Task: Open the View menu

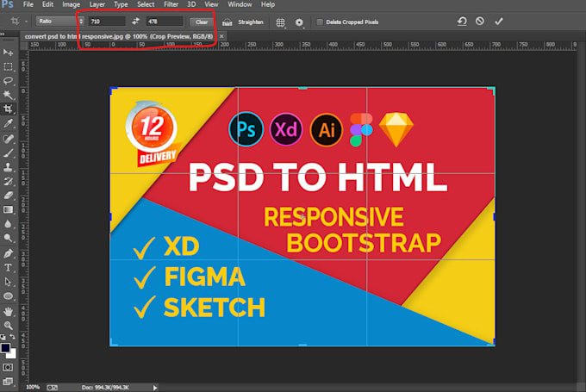Action: [x=211, y=4]
